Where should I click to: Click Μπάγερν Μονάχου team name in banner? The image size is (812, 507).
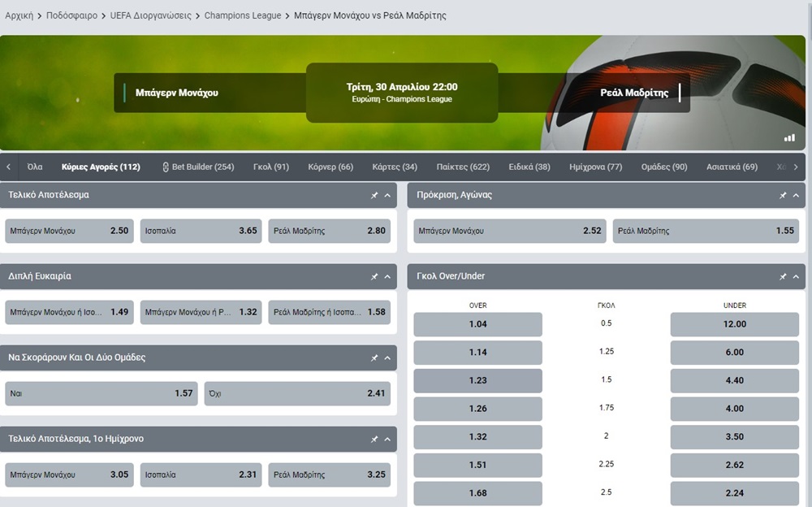[176, 93]
